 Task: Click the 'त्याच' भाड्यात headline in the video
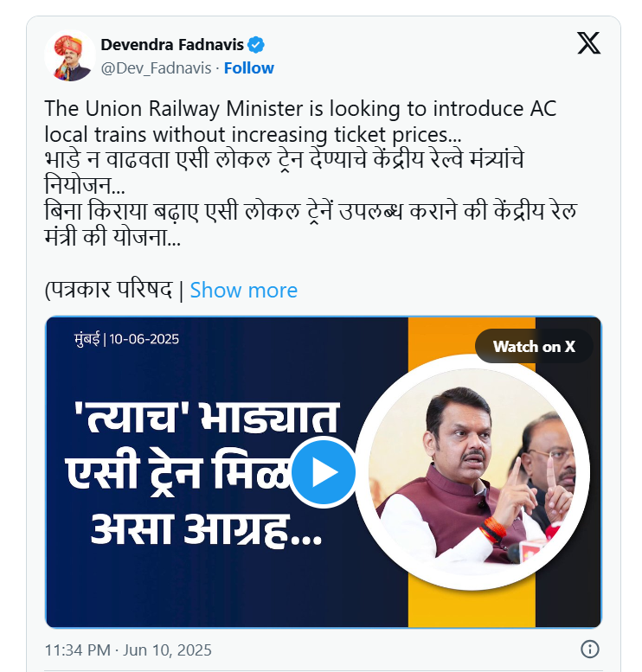coord(207,417)
